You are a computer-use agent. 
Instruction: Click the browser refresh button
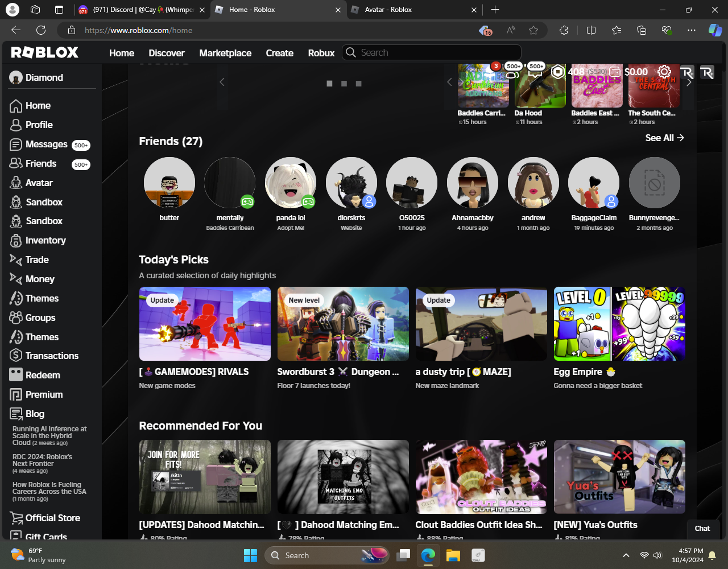(41, 30)
